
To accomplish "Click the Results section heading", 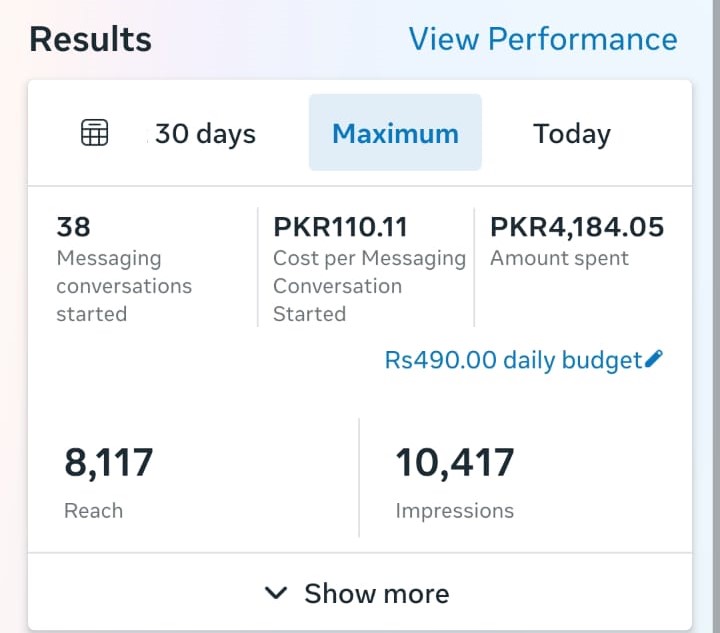I will 90,40.
